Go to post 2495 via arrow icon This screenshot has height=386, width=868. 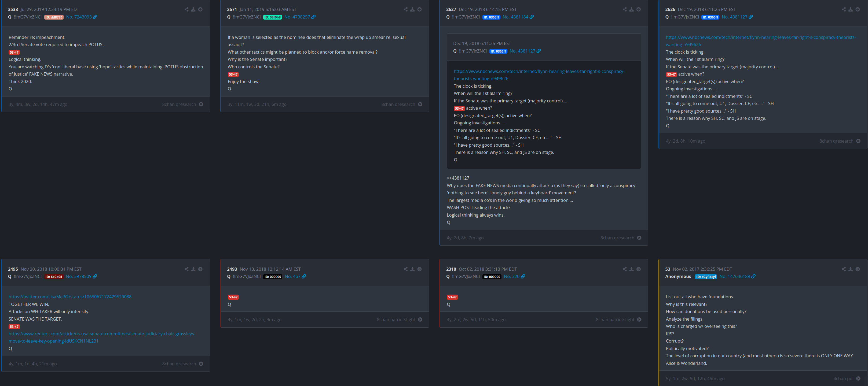[x=200, y=269]
